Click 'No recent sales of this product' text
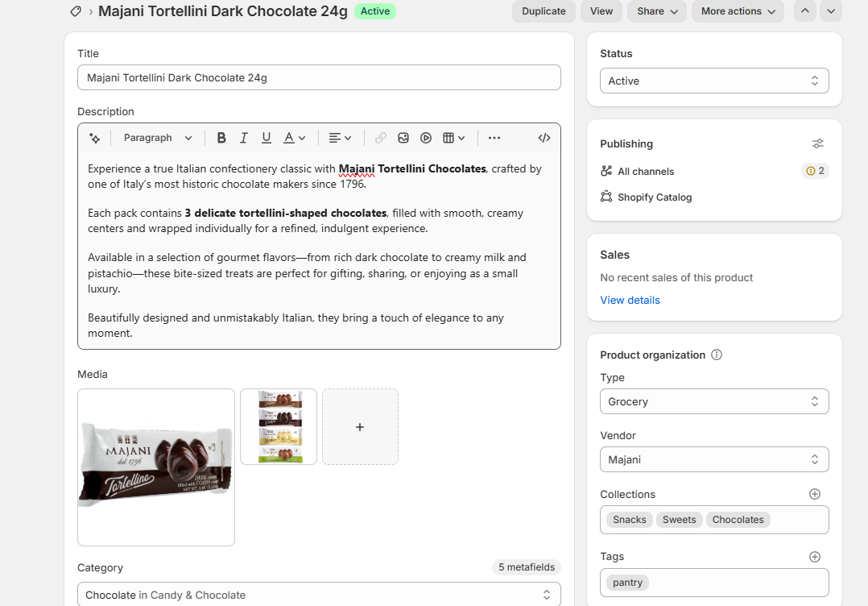 pyautogui.click(x=676, y=277)
